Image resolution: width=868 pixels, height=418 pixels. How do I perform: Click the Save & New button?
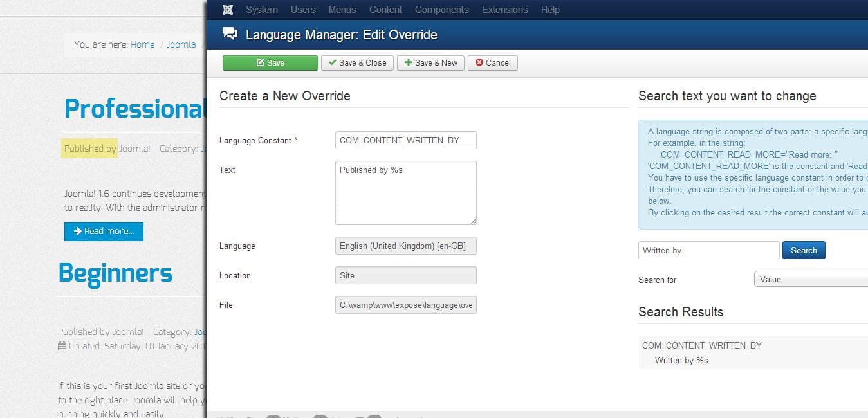[430, 62]
